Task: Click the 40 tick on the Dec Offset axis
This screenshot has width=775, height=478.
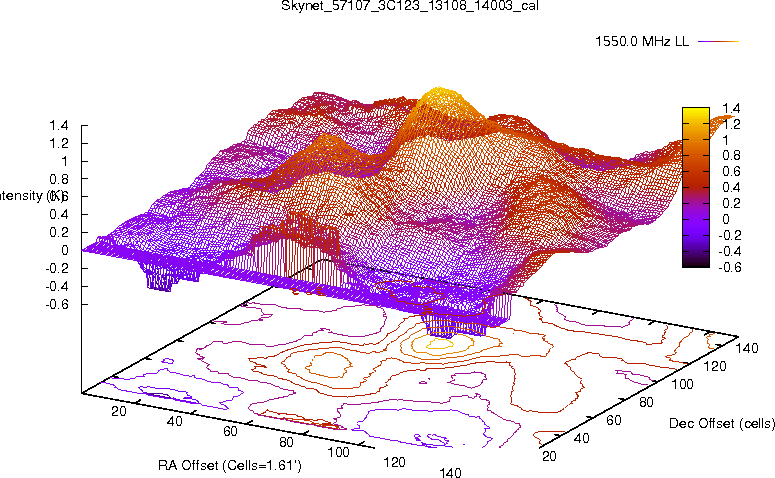Action: (581, 438)
